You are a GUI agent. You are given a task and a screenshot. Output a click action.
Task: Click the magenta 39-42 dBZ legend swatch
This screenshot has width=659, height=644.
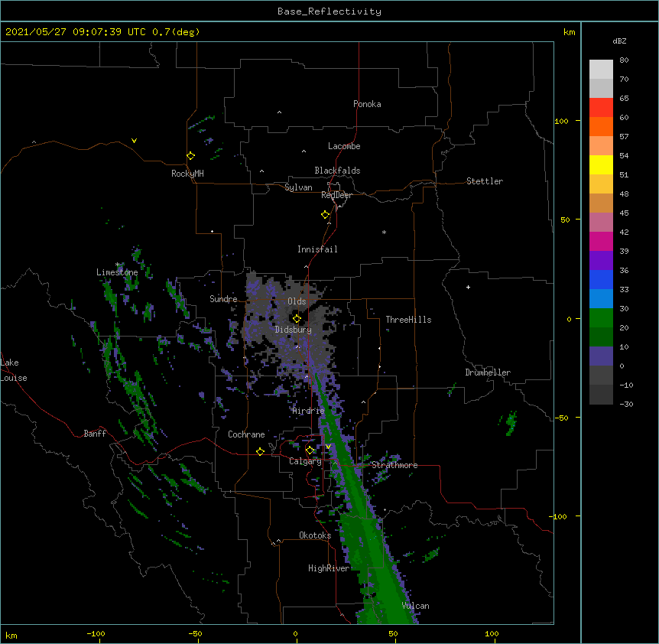coord(601,241)
